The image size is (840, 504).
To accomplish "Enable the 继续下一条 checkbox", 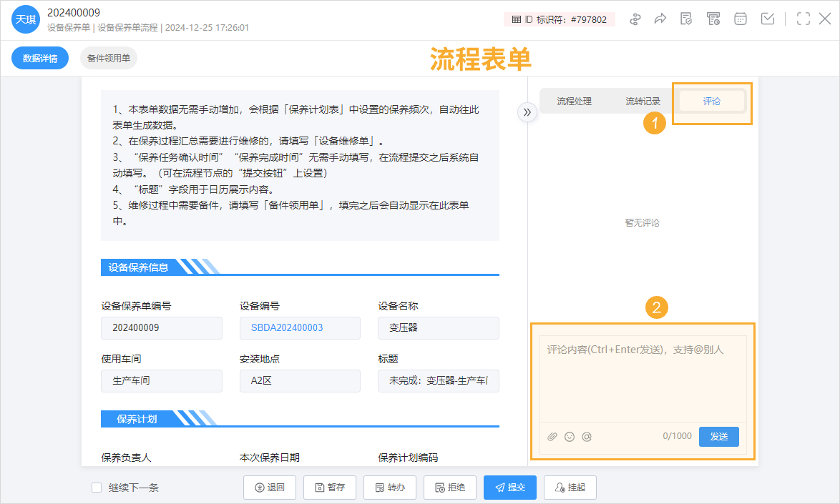I will coord(97,487).
